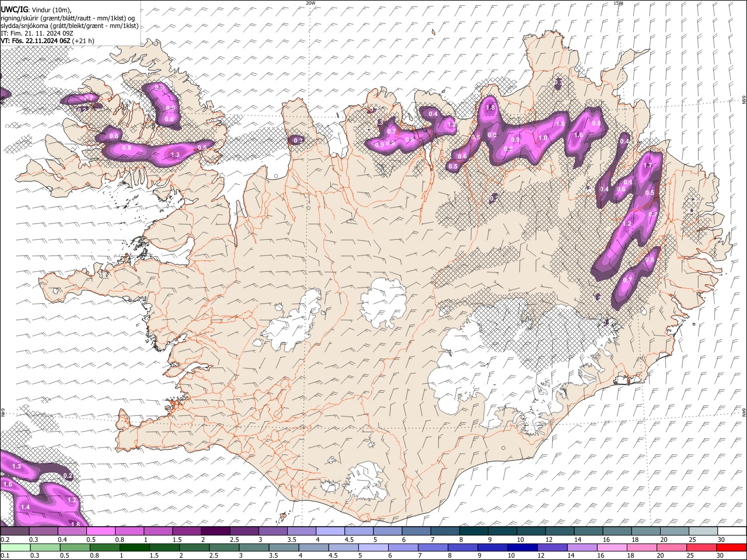Click bottom legend swatch between 7 and 8
Image resolution: width=747 pixels, height=560 pixels.
(x=433, y=547)
